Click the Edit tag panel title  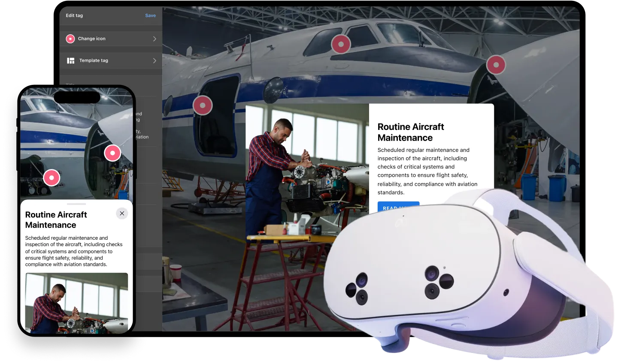click(x=74, y=15)
